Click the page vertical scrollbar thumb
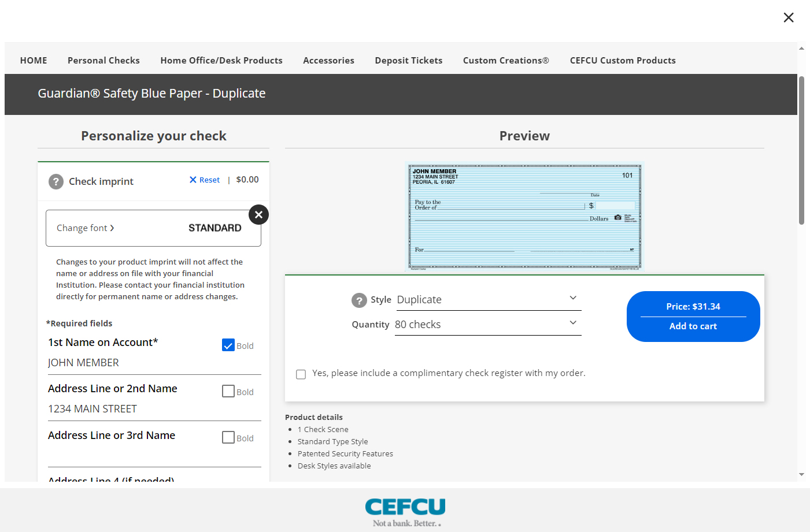Viewport: 810px width, 532px height. click(801, 150)
